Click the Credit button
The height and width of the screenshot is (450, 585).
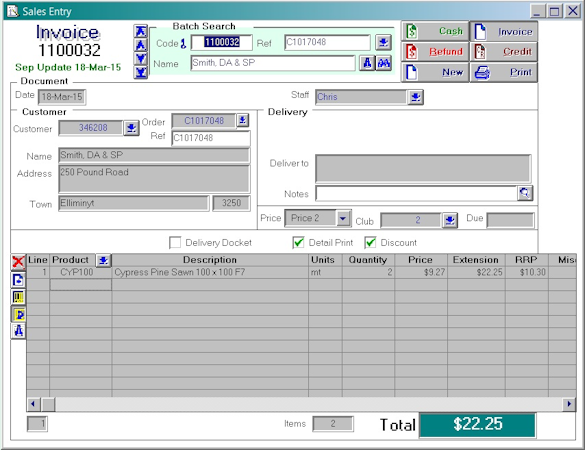click(504, 51)
